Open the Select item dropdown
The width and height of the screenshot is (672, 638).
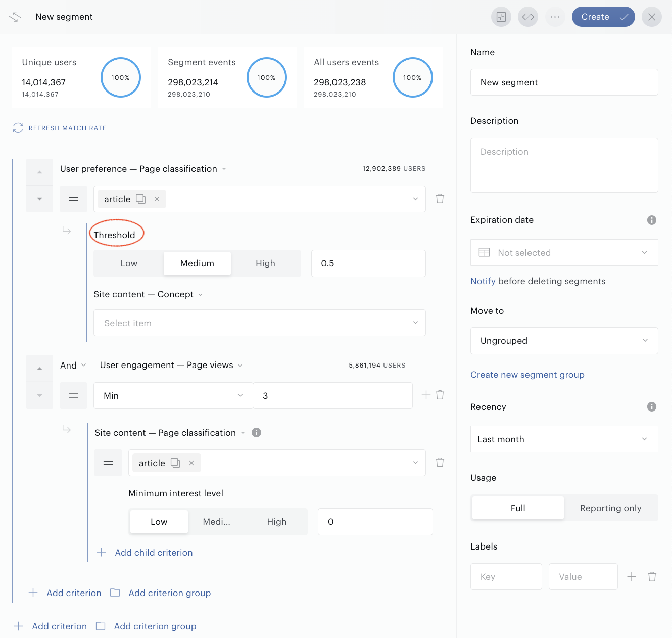pyautogui.click(x=260, y=323)
